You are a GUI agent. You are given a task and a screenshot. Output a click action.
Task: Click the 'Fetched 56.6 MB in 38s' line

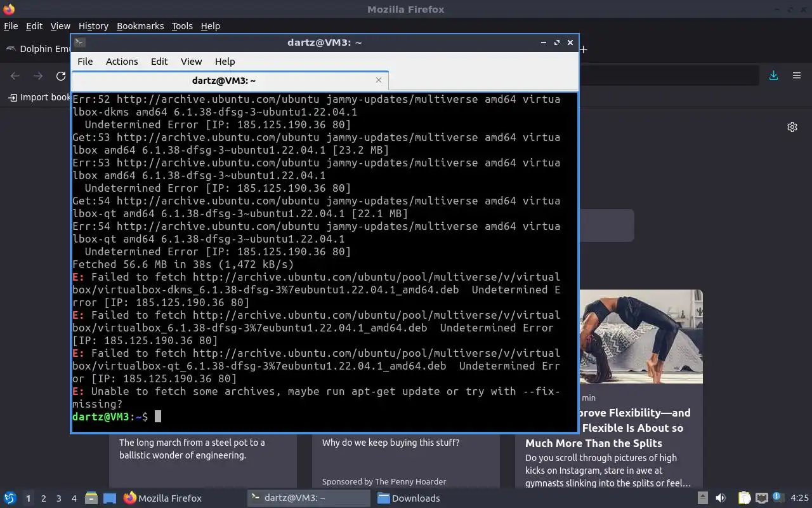coord(183,264)
